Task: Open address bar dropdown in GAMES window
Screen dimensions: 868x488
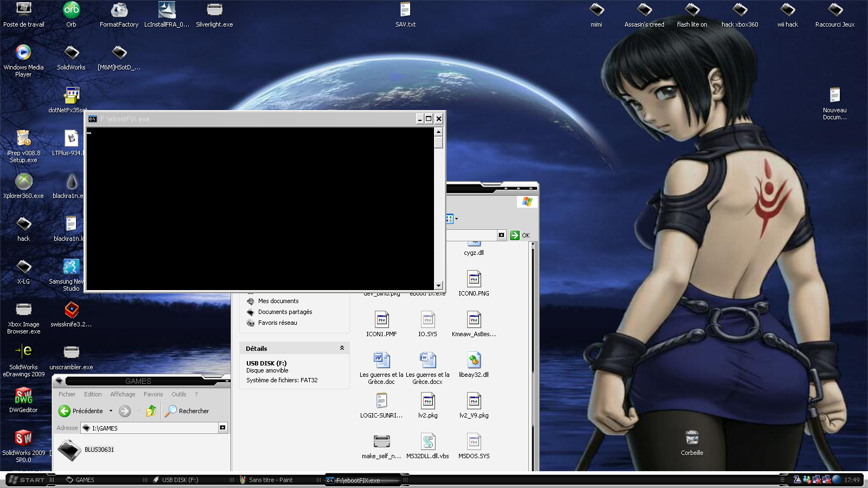Action: 222,428
